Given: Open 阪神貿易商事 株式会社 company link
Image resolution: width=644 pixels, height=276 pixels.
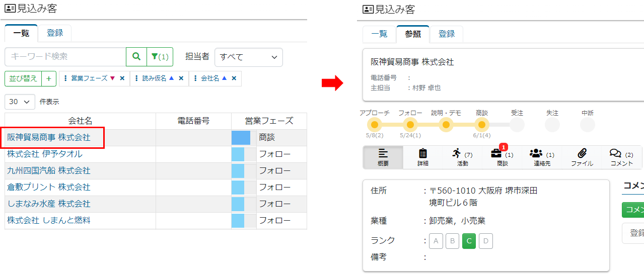Looking at the screenshot, I should click(49, 137).
